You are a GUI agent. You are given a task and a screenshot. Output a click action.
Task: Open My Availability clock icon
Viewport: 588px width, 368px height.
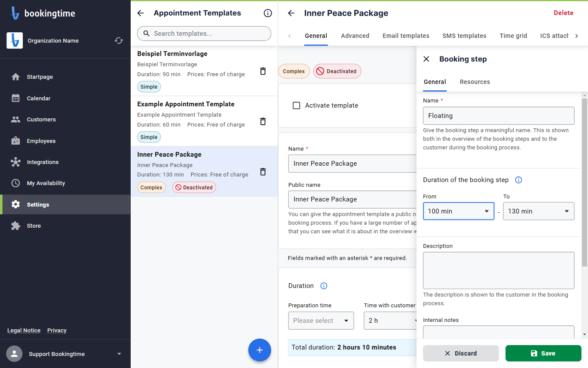[x=16, y=183]
